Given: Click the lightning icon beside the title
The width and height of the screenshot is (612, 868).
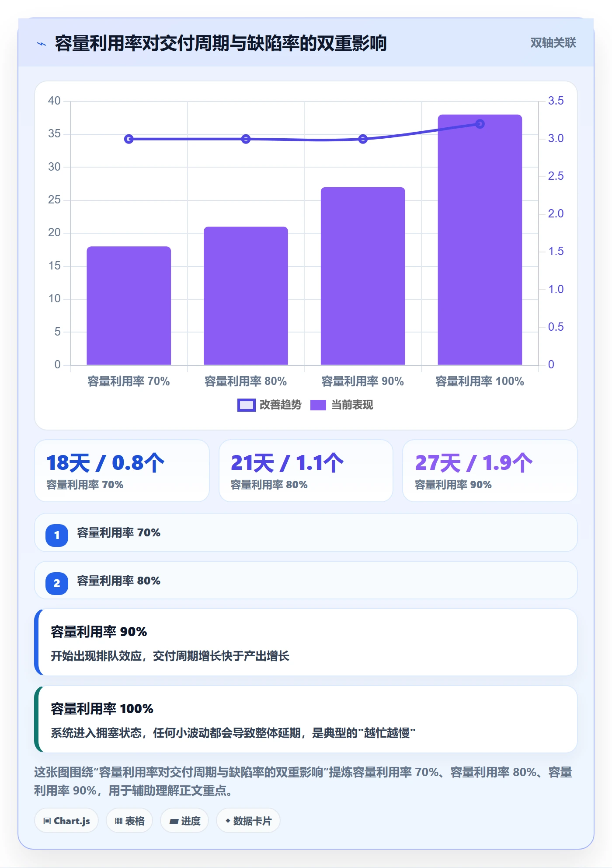Looking at the screenshot, I should click(42, 44).
